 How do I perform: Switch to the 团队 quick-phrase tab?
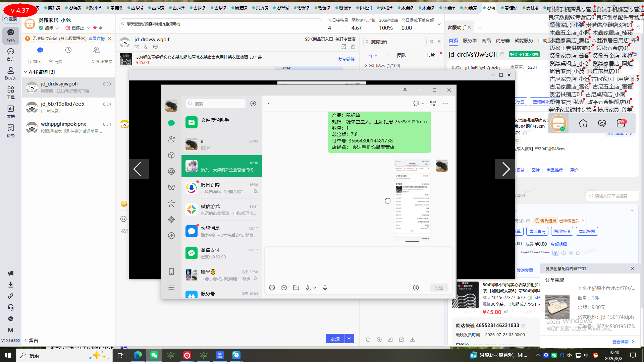click(402, 56)
